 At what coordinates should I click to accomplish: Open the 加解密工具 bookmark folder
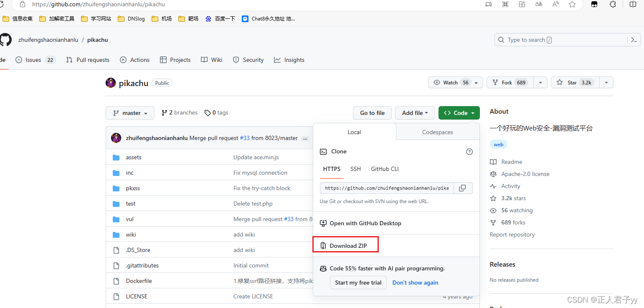tap(57, 19)
